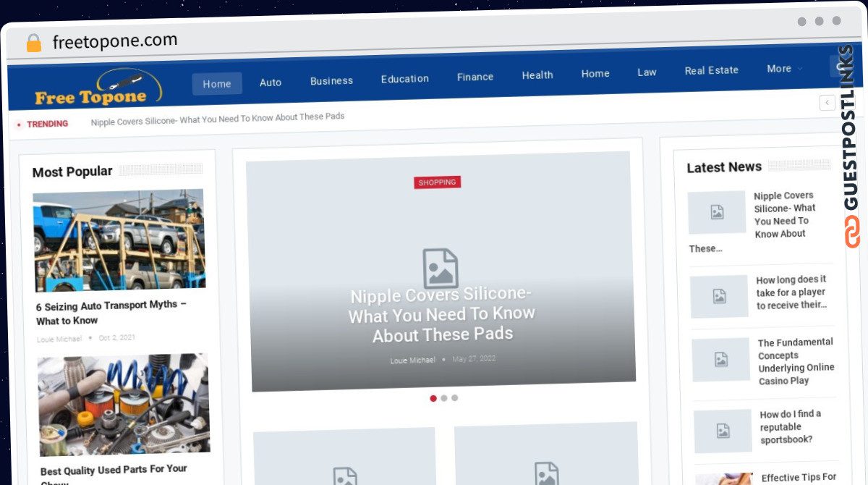Open left image placeholder card below the slider
Viewport: 868px width, 485px height.
pyautogui.click(x=344, y=456)
